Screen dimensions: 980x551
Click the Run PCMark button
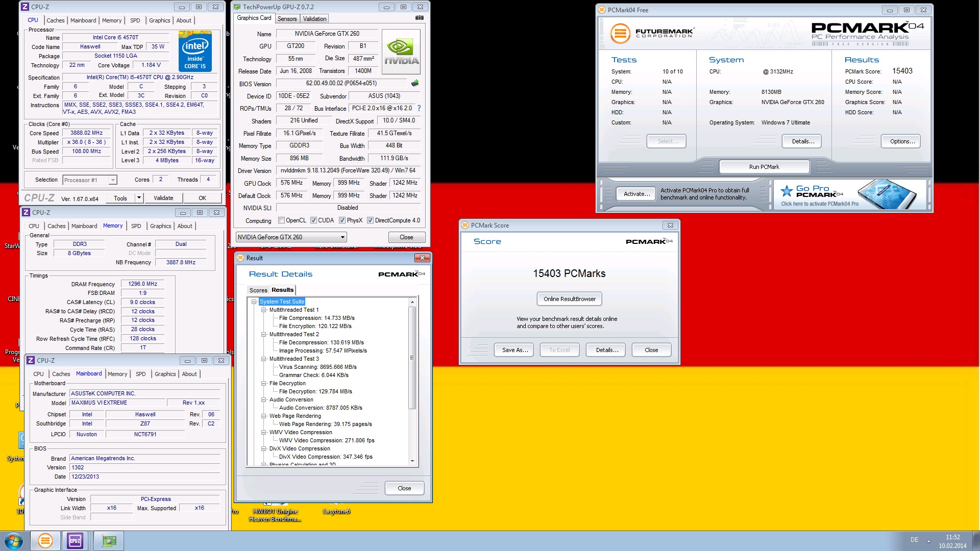click(x=764, y=167)
